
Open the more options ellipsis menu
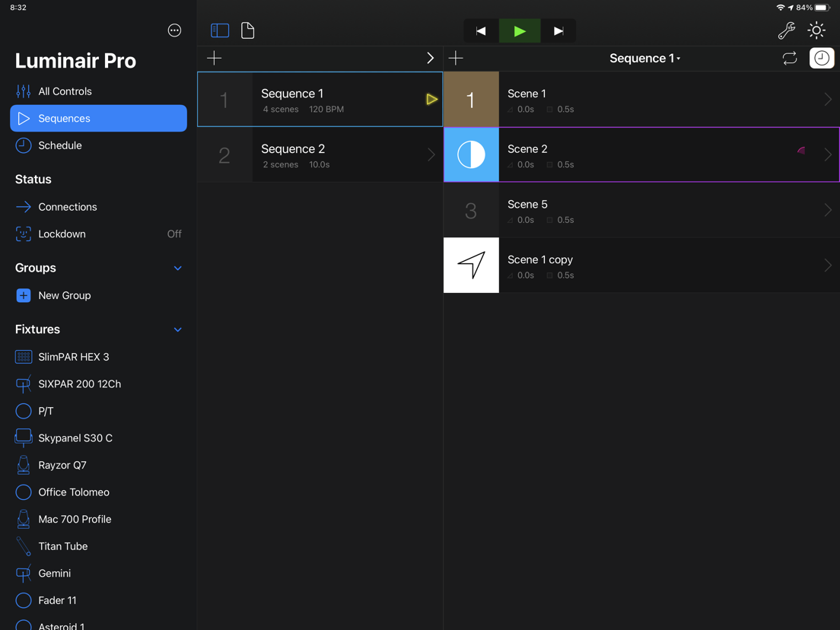tap(174, 30)
